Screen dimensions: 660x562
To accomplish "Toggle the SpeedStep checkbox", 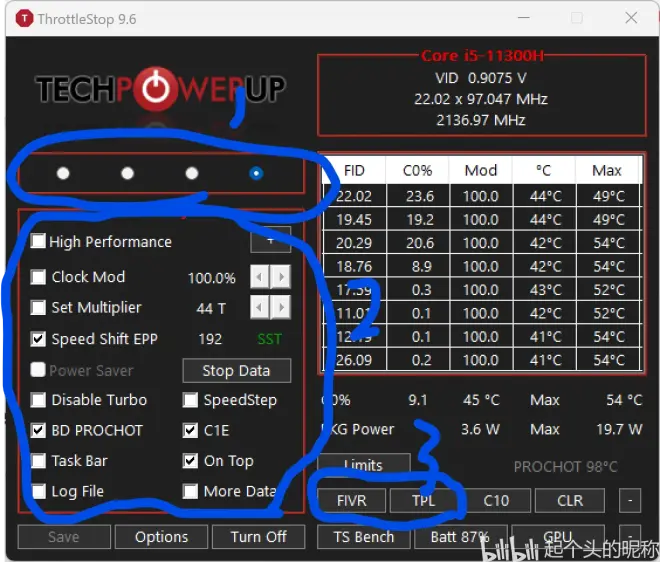I will (190, 400).
